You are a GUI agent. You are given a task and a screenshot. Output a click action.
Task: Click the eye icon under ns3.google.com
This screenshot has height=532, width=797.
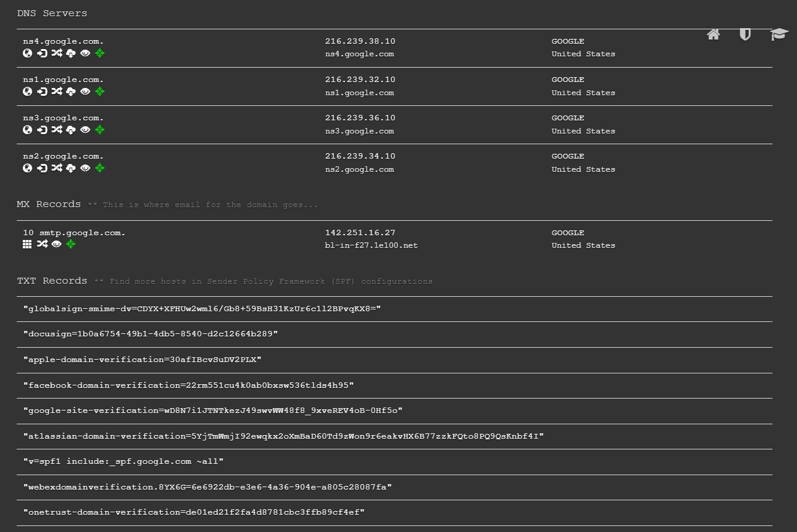(85, 130)
